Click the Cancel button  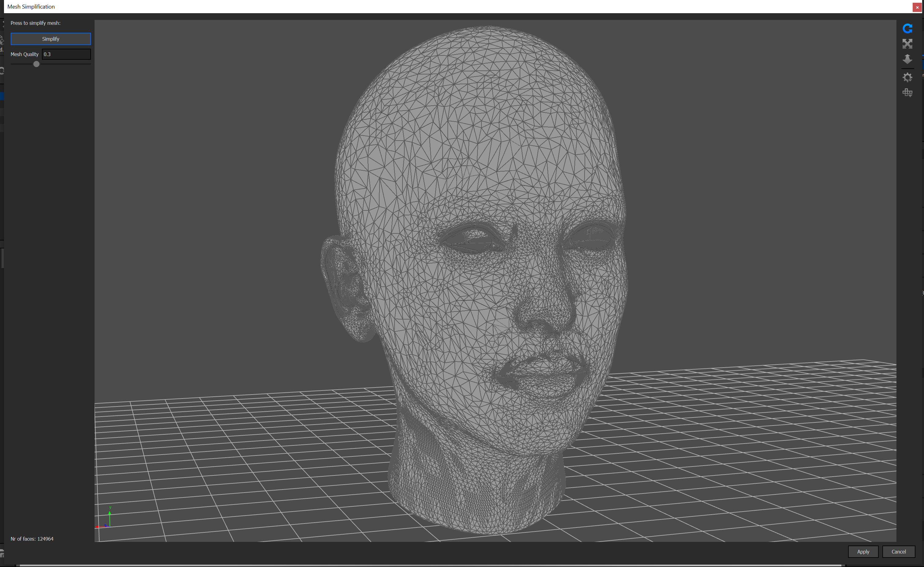tap(898, 551)
